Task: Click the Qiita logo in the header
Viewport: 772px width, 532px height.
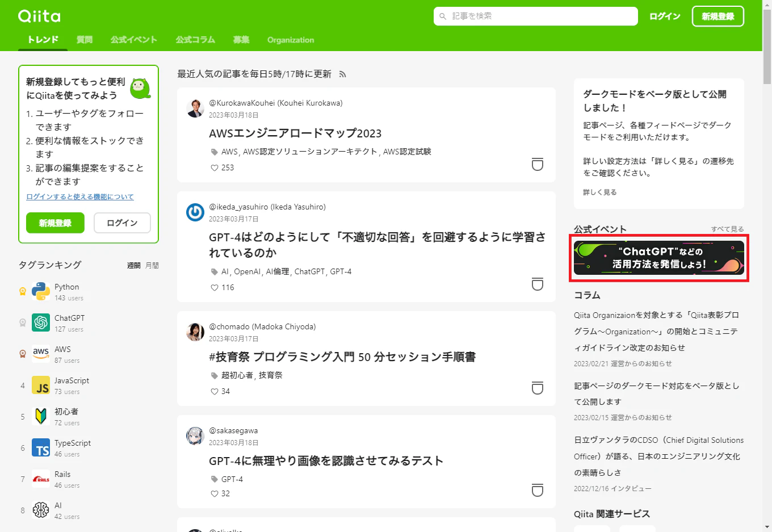Action: pyautogui.click(x=39, y=16)
